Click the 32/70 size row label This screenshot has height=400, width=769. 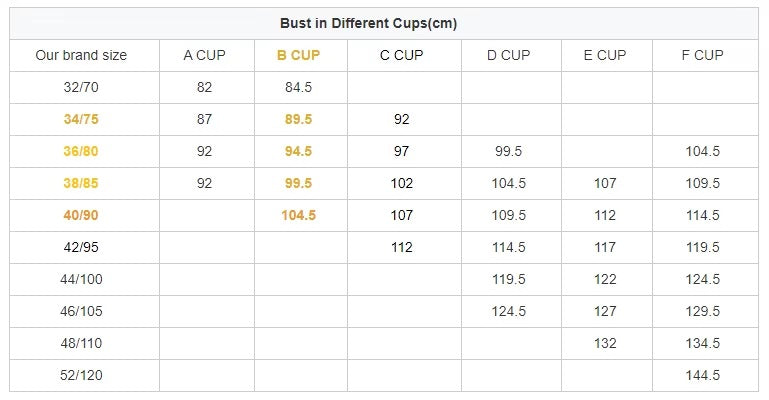(x=81, y=87)
